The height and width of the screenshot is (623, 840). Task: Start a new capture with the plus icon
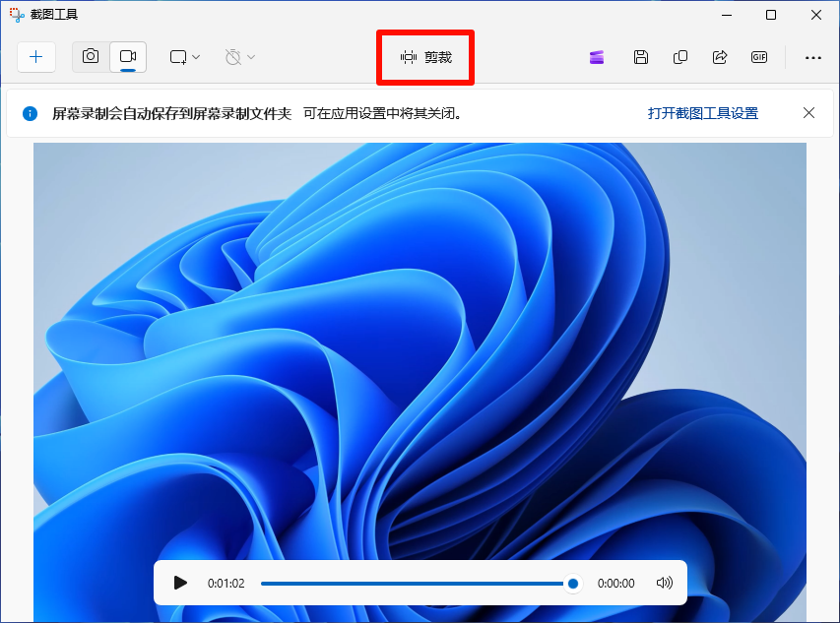click(x=36, y=57)
